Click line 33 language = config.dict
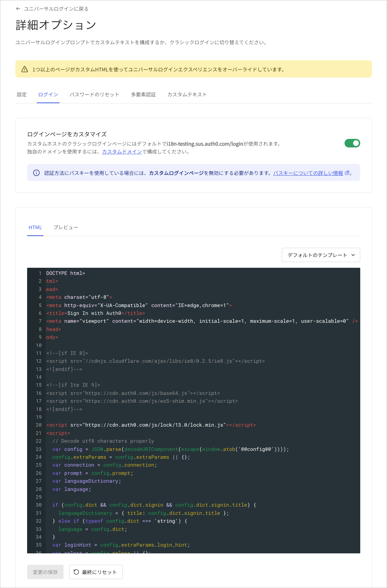Screen dimensions: 387x588 [93, 529]
